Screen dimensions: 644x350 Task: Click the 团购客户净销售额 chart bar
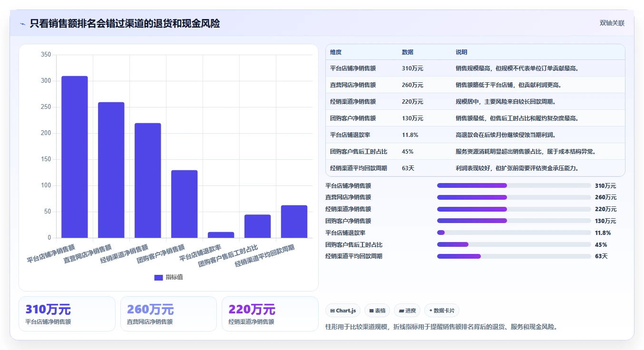point(185,204)
